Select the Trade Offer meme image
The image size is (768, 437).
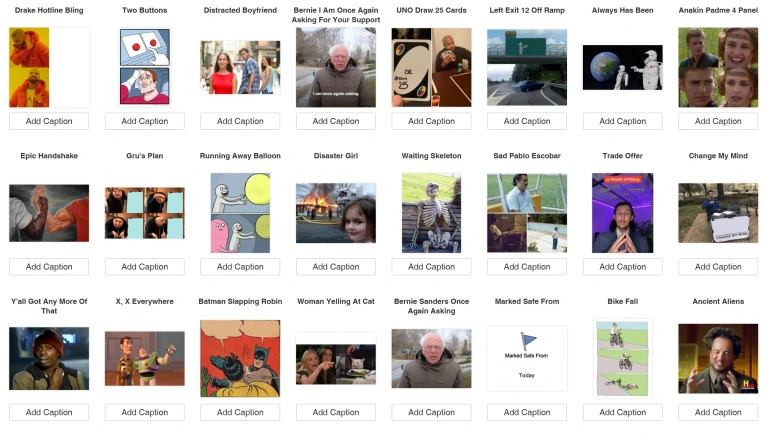click(623, 213)
